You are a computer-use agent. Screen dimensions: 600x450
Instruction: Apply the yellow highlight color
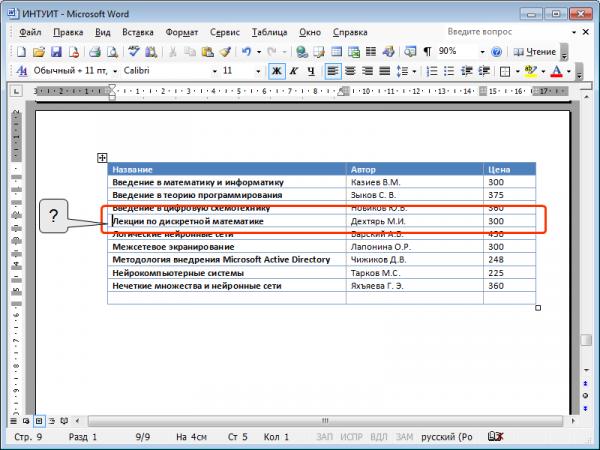click(531, 72)
